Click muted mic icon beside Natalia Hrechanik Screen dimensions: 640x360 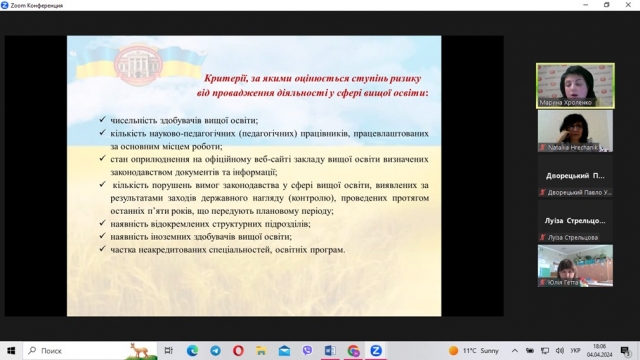pyautogui.click(x=542, y=147)
